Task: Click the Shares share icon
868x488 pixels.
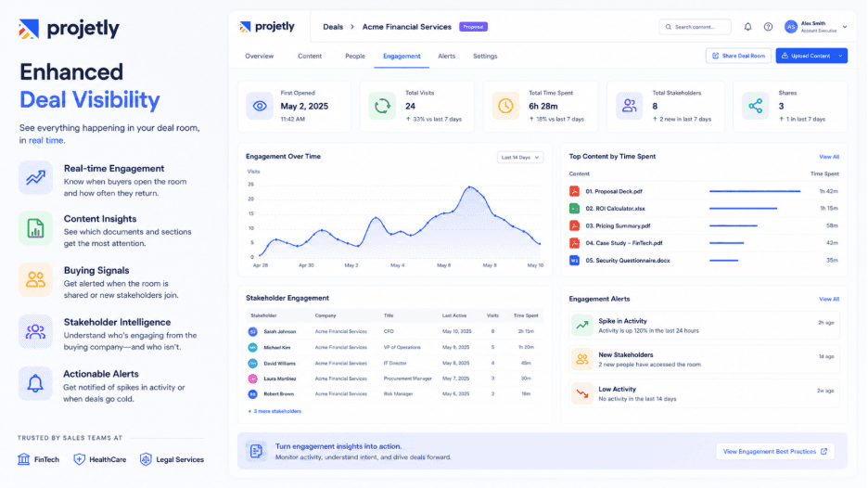Action: [x=756, y=106]
